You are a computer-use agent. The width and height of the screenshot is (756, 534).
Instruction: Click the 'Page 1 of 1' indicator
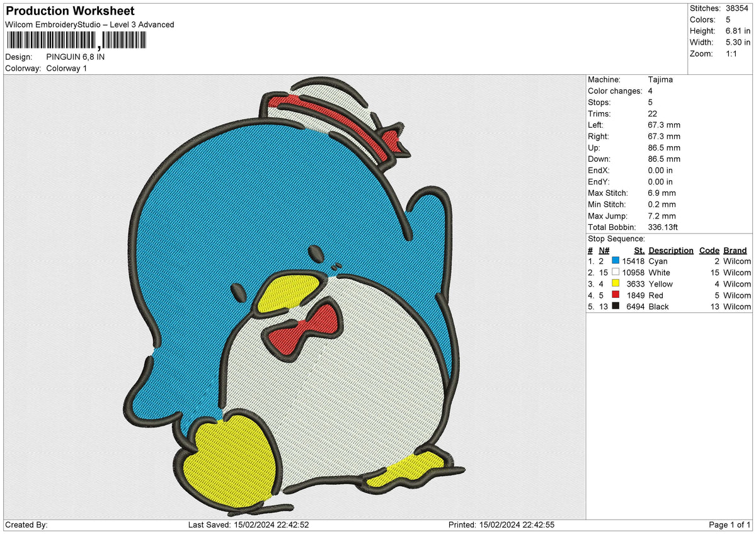[730, 525]
